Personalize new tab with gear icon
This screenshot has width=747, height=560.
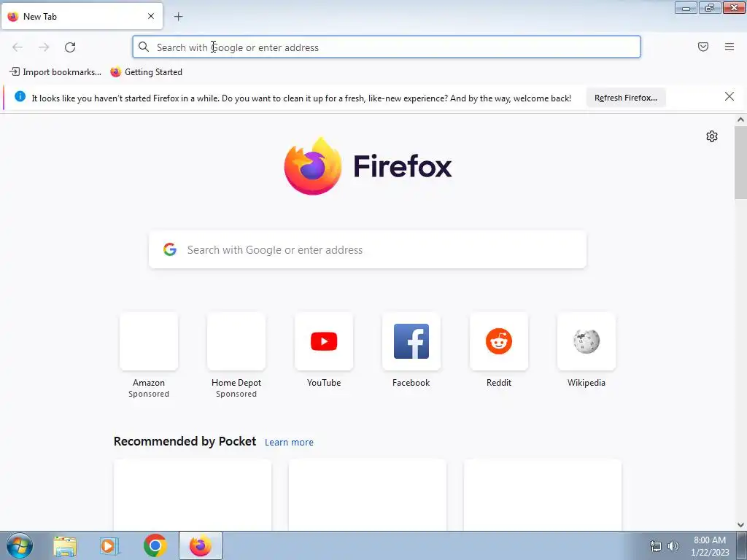(711, 136)
